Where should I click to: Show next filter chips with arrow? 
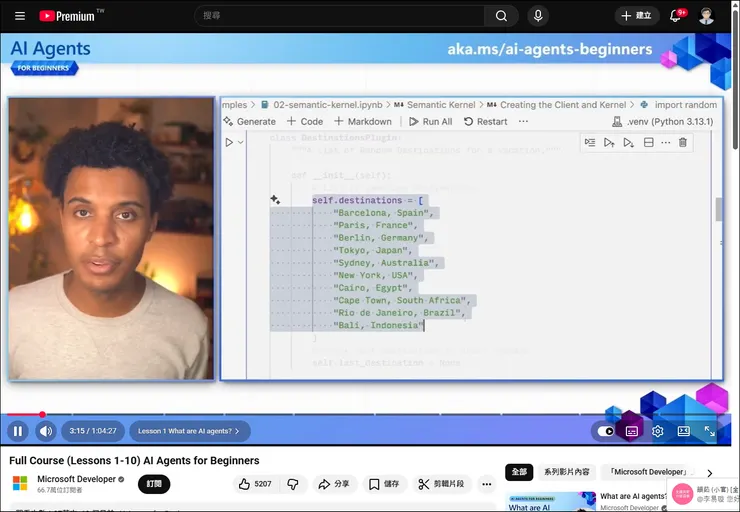point(709,473)
